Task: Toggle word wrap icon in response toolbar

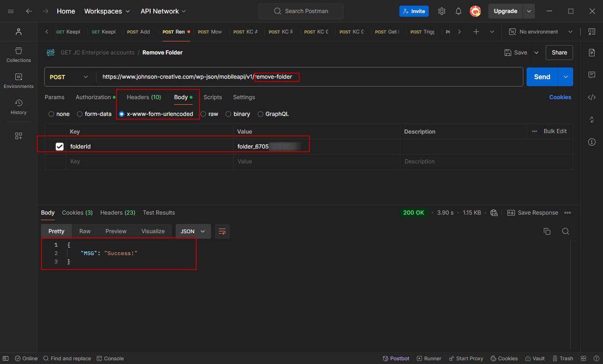Action: [222, 231]
